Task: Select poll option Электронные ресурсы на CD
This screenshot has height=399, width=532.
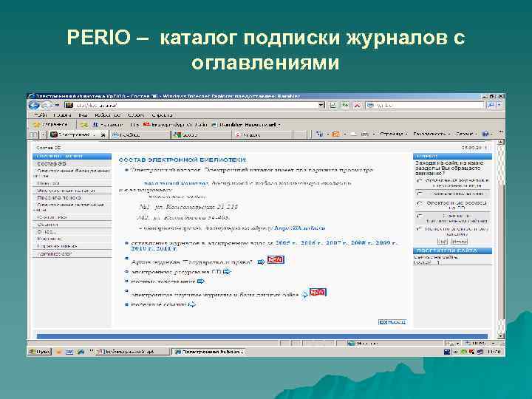Action: tap(419, 203)
